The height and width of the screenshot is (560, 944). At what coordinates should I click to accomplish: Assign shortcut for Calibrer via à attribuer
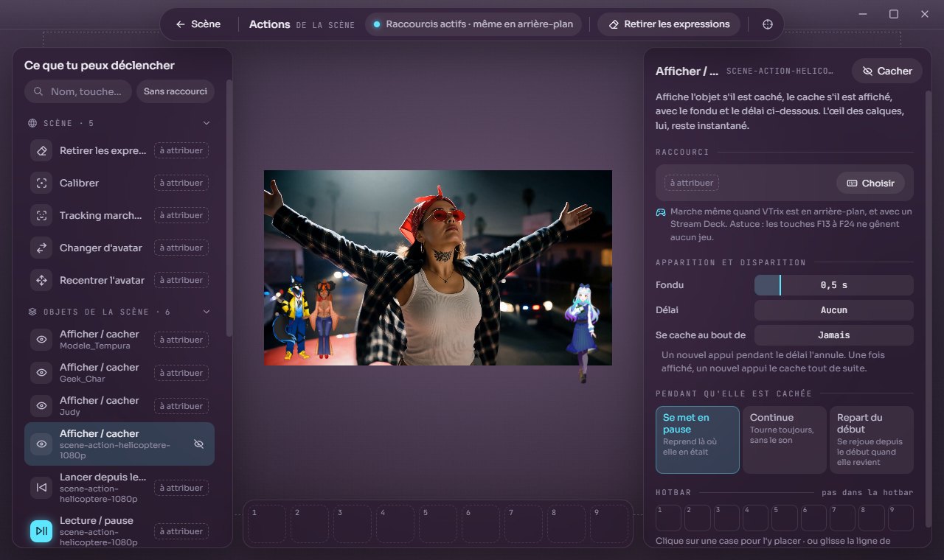[x=181, y=183]
